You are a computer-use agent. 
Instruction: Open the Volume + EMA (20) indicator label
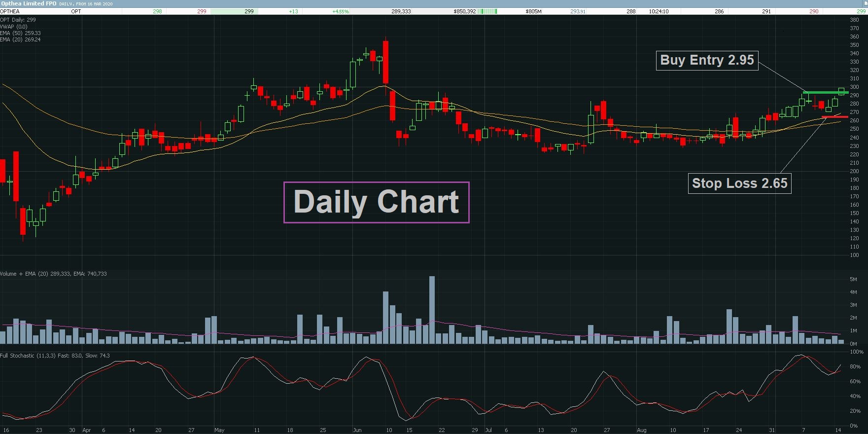53,274
